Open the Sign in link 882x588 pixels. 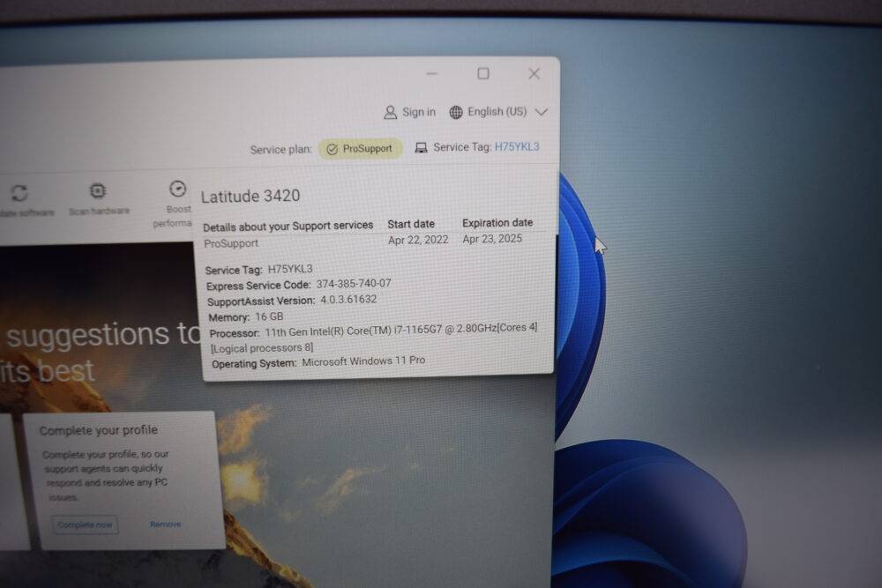tap(418, 112)
